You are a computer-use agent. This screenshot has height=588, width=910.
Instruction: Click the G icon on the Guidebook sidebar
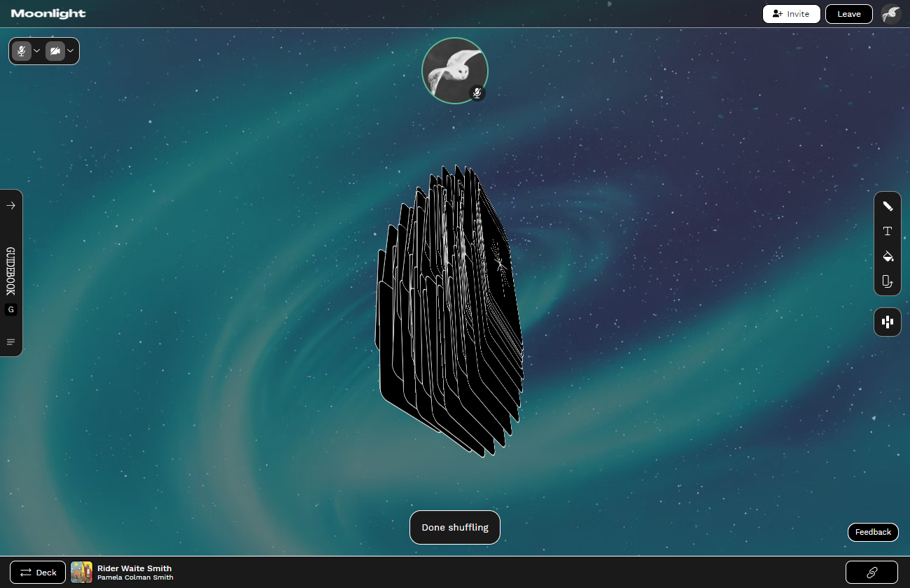pyautogui.click(x=10, y=309)
